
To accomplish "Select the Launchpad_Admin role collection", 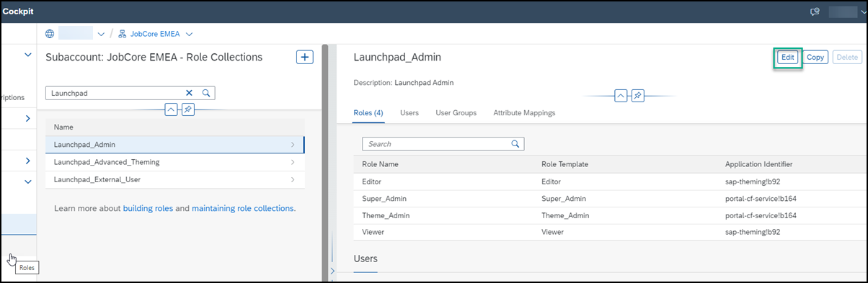I will pyautogui.click(x=174, y=145).
